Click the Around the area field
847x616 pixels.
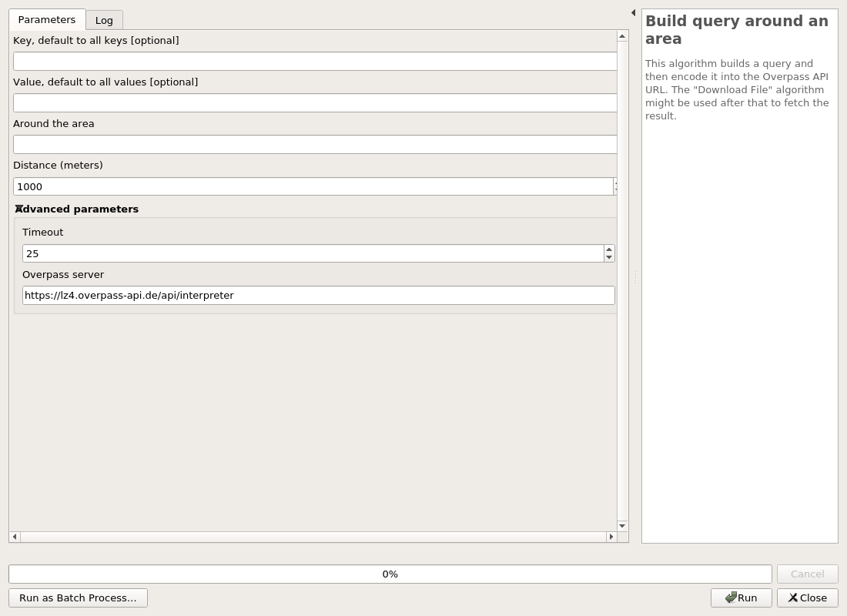314,144
